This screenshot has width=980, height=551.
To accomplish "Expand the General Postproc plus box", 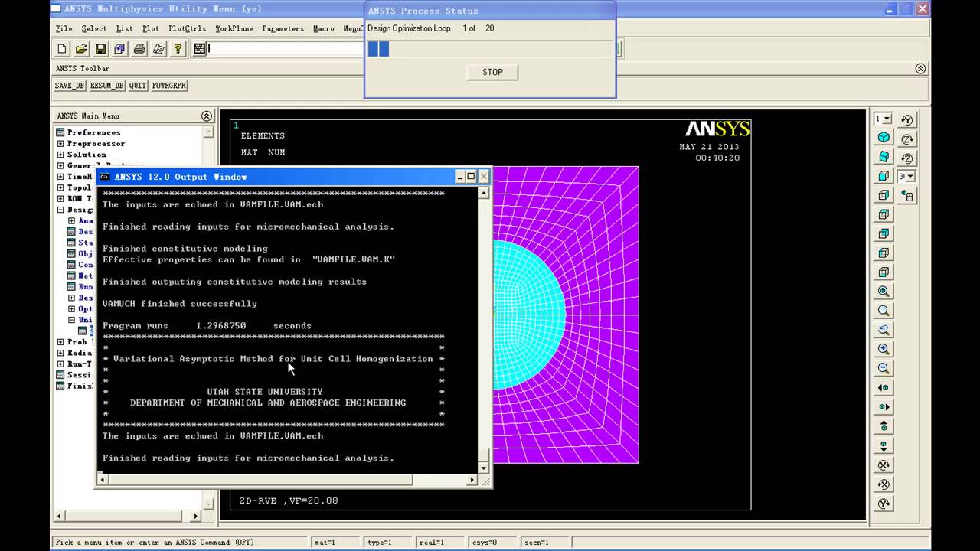I will point(60,165).
